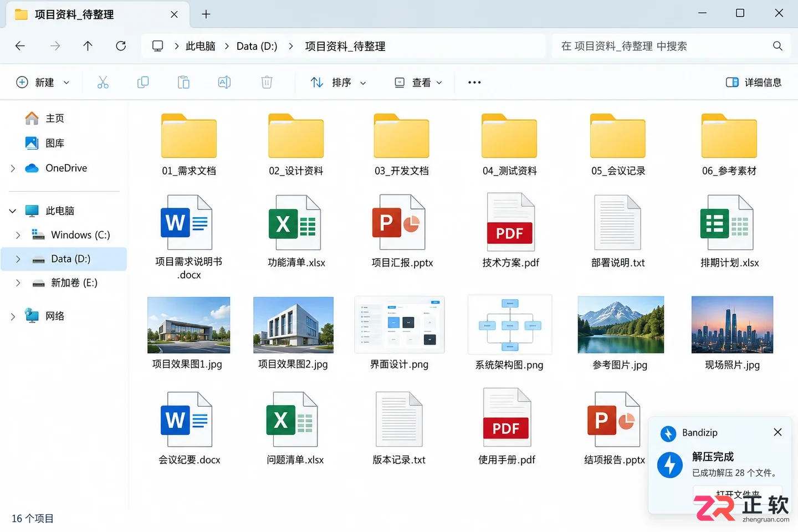Select the 会议纪要.docx file

pyautogui.click(x=189, y=428)
